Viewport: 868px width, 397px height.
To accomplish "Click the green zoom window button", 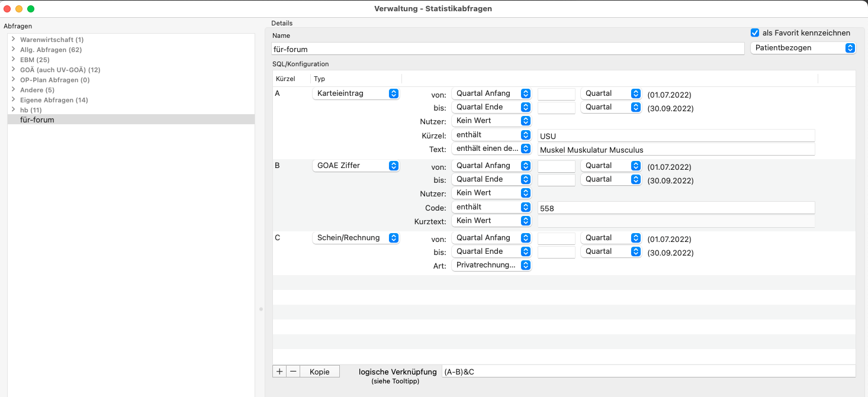I will tap(31, 9).
